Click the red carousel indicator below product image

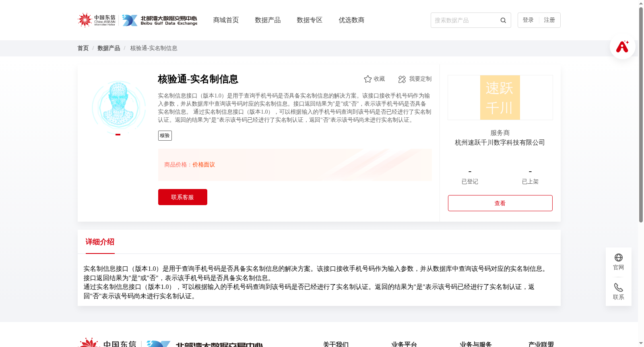coord(118,135)
